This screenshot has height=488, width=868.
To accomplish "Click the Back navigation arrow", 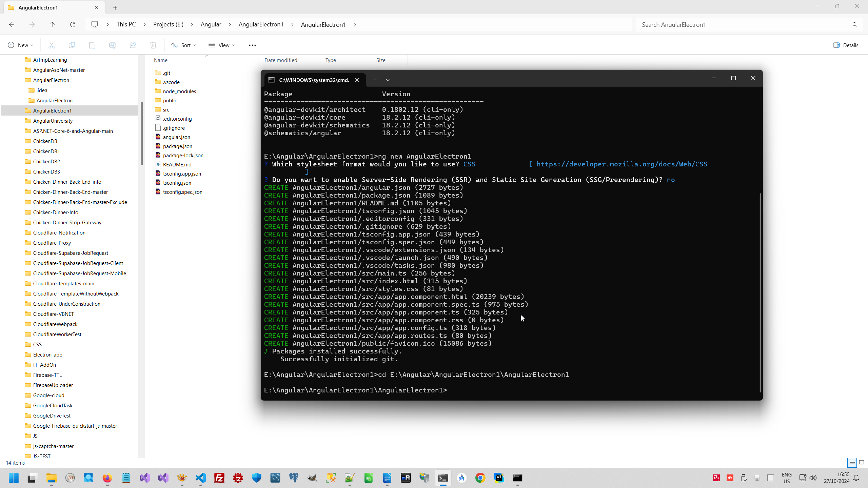I will click(x=12, y=24).
